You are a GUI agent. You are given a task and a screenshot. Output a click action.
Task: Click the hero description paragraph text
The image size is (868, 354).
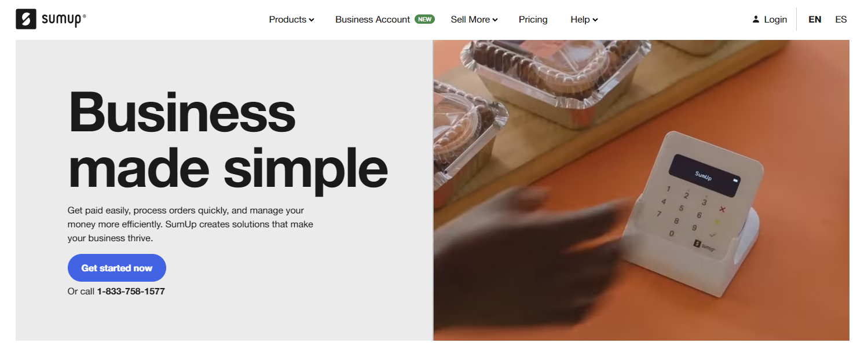click(x=191, y=224)
